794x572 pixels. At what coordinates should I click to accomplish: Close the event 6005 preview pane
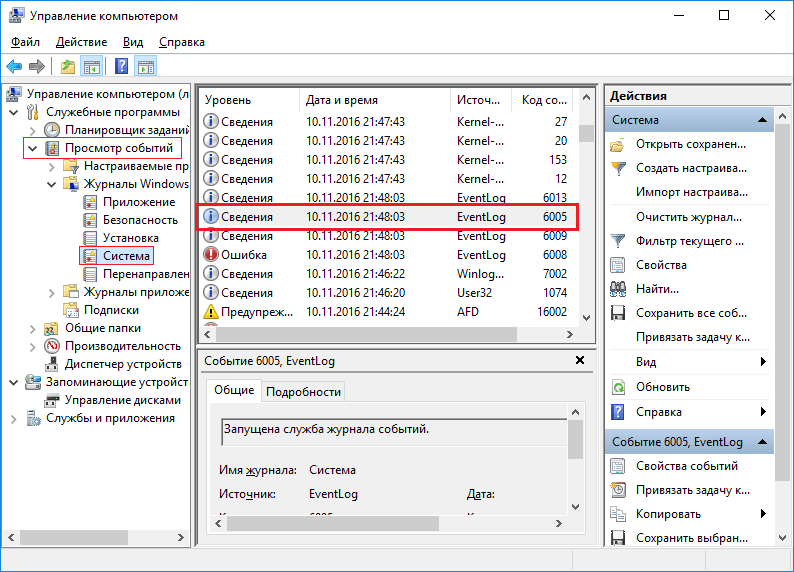[x=580, y=360]
